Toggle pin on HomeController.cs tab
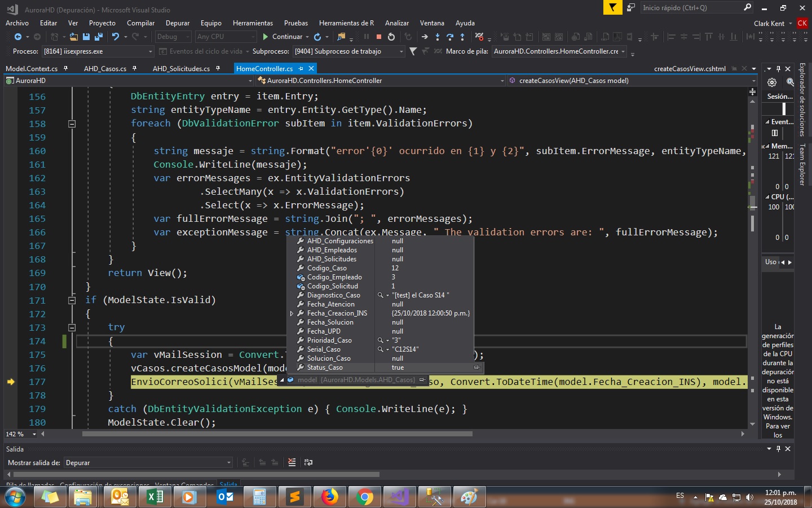 tap(301, 68)
